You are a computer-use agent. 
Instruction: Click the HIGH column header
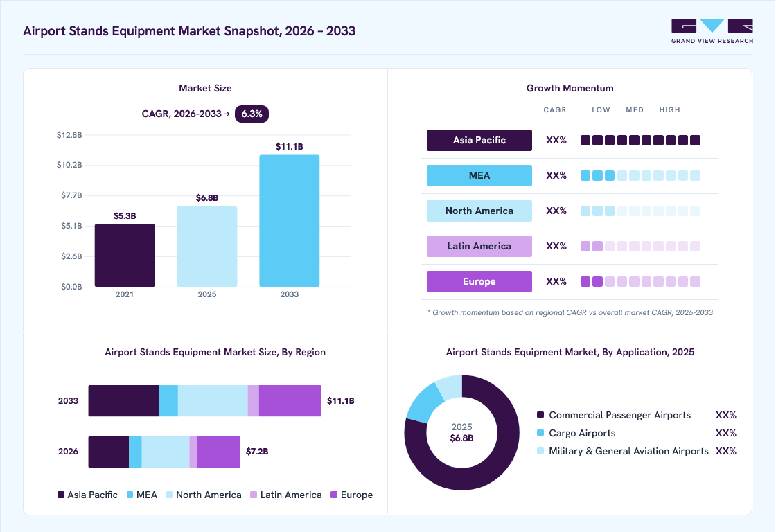tap(669, 110)
